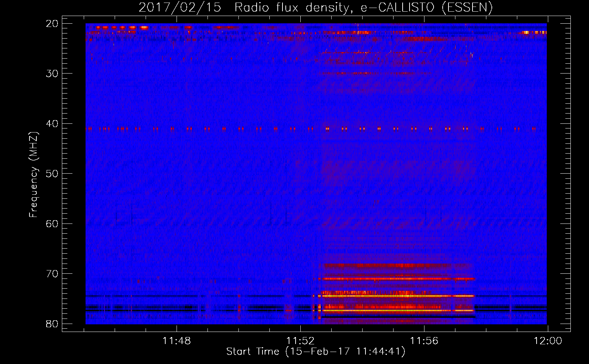The height and width of the screenshot is (364, 589).
Task: Click the 12:00 time tick label
Action: point(548,341)
